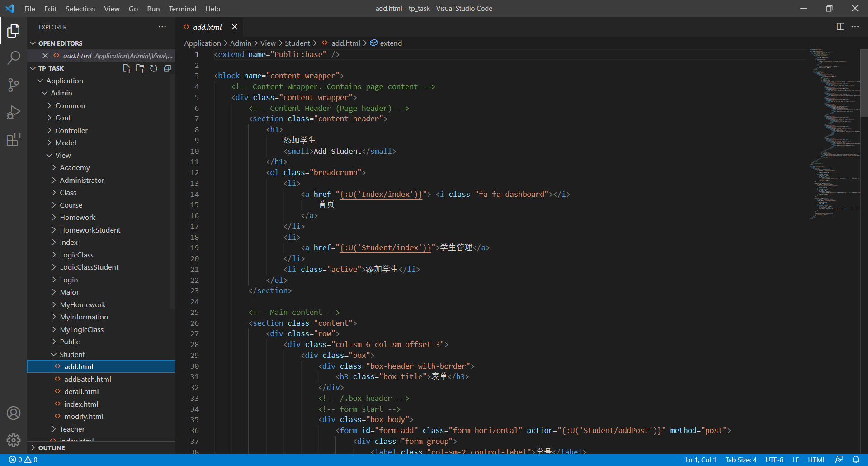Click Ln 1, Col 1 position indicator
The image size is (868, 466).
click(701, 460)
